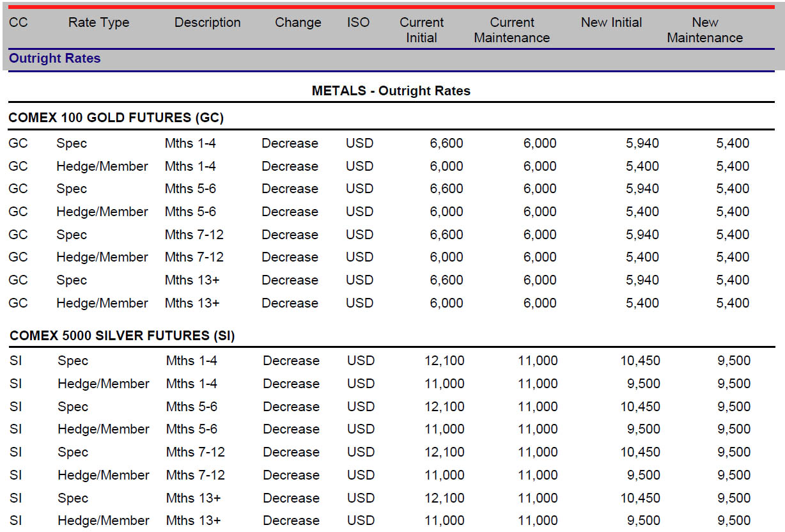This screenshot has height=532, width=785.
Task: Click Mths 5-6 in the GC Spec row
Action: (190, 189)
